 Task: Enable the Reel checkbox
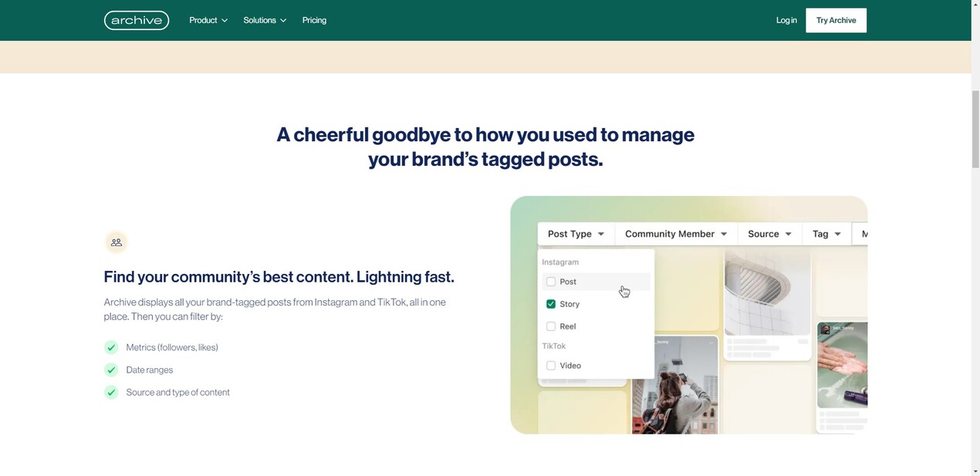[x=551, y=326]
